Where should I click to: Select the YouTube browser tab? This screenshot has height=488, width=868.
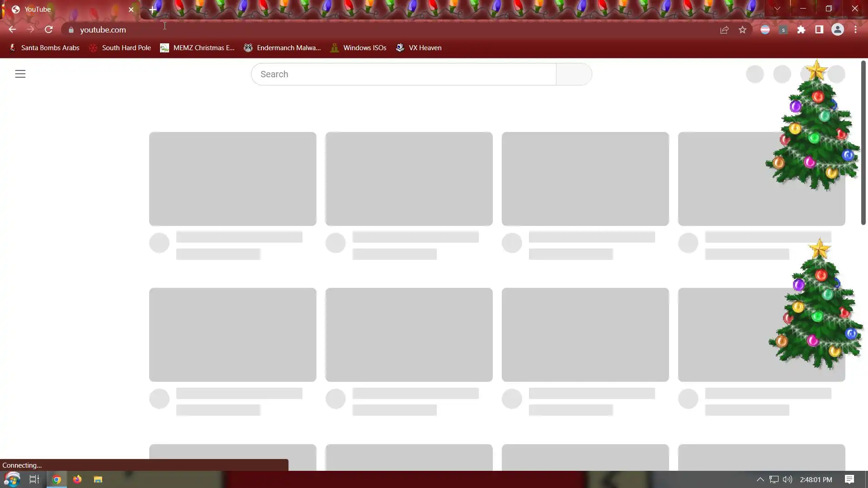[68, 9]
